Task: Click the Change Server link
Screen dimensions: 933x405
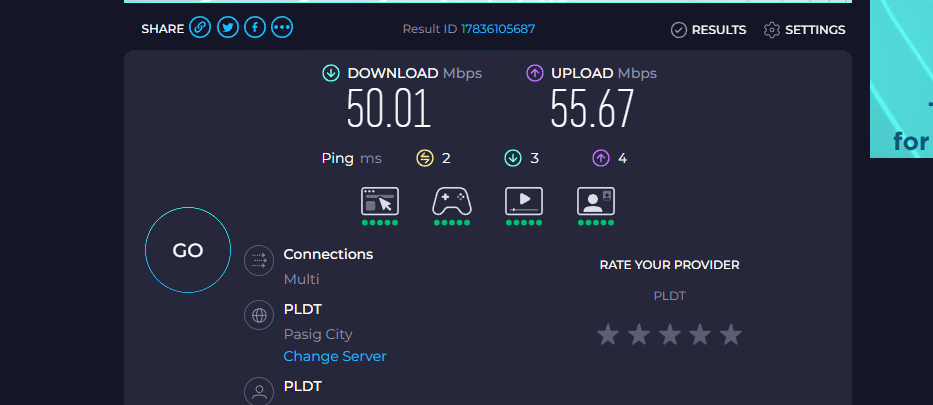Action: (x=335, y=356)
